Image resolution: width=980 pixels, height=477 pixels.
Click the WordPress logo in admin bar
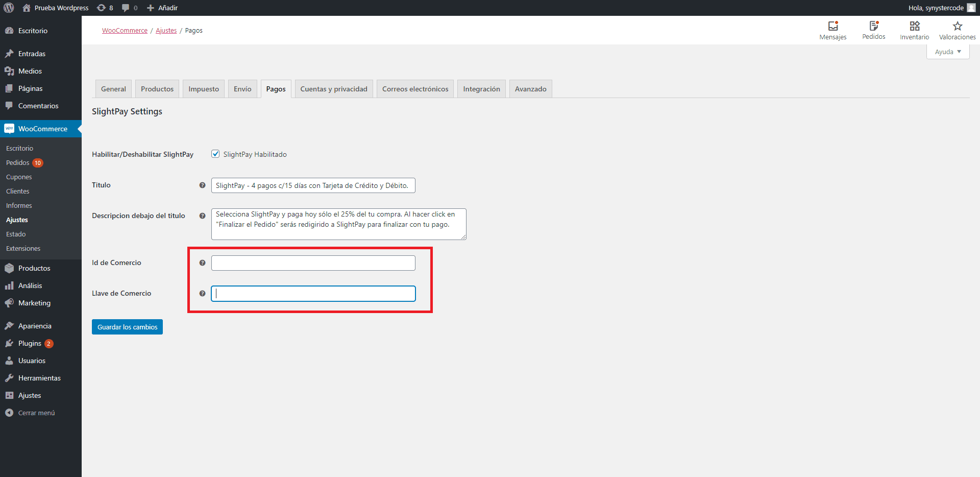(x=9, y=8)
